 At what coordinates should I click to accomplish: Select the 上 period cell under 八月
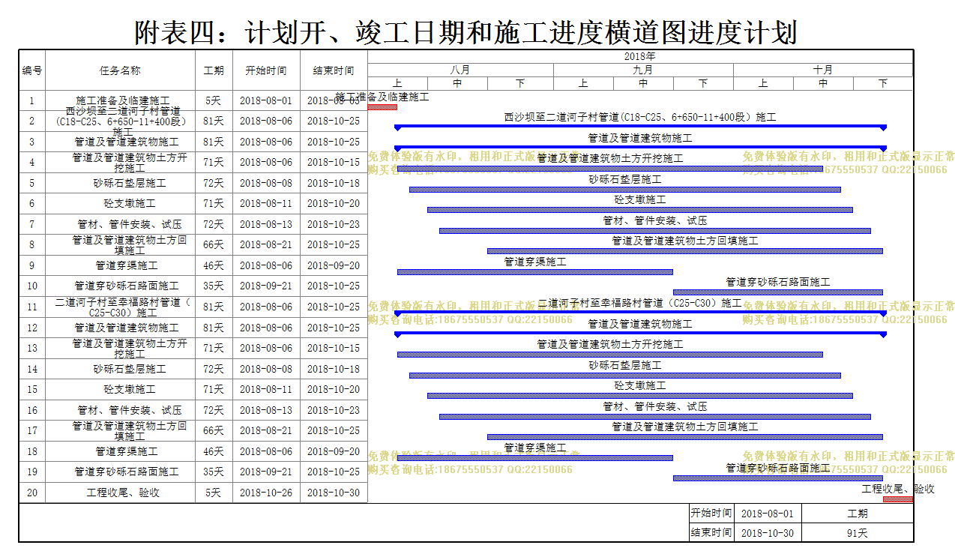(398, 83)
